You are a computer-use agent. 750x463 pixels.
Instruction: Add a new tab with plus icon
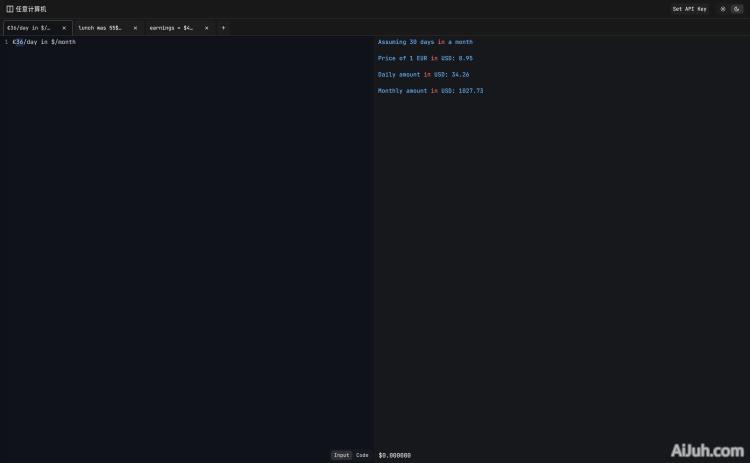(223, 28)
